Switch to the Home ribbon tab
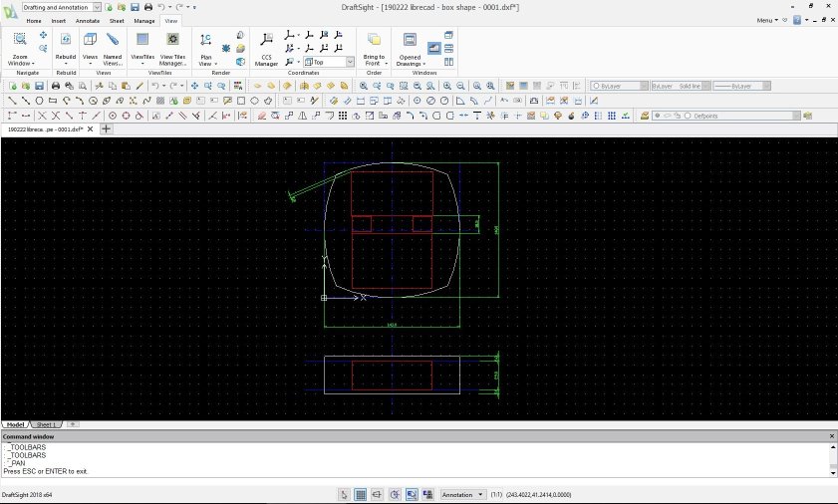Screen dimensions: 838x504 pyautogui.click(x=34, y=21)
